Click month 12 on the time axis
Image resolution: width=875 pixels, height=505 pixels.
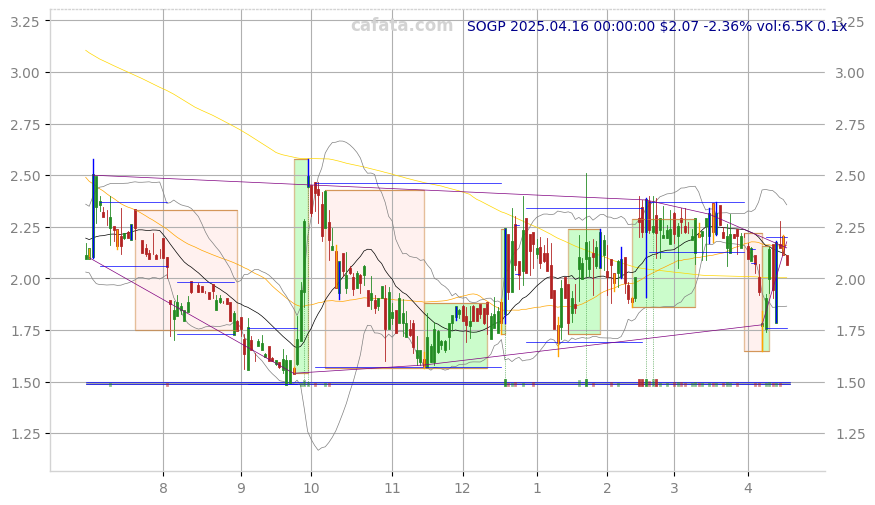[463, 488]
